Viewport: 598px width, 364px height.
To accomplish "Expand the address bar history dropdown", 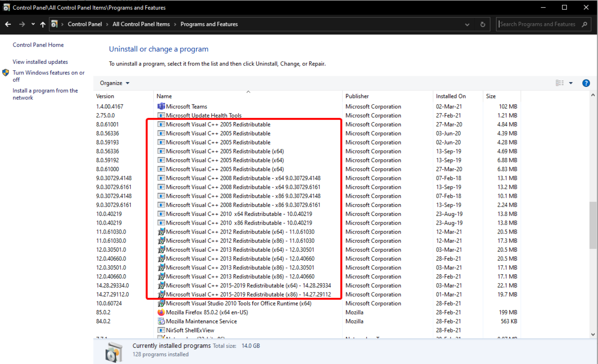I will (x=467, y=24).
